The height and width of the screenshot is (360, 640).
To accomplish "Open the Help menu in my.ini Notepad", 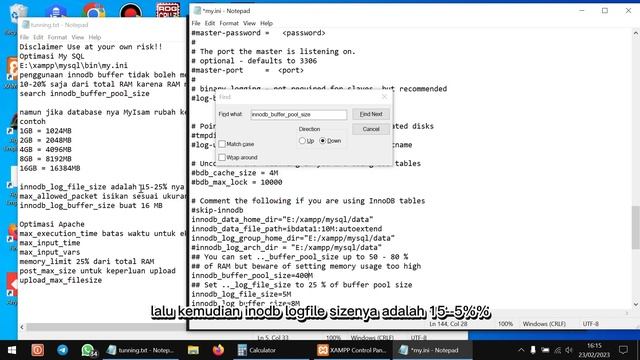I will click(x=266, y=23).
